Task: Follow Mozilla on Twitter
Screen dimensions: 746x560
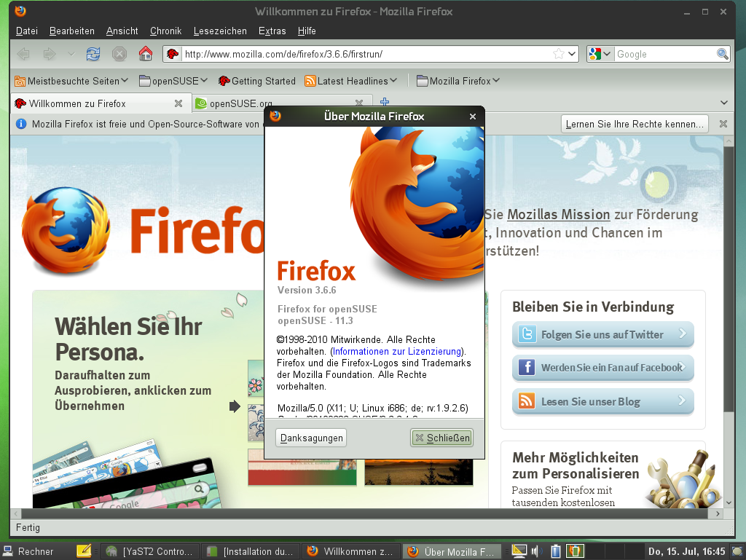Action: pos(602,334)
